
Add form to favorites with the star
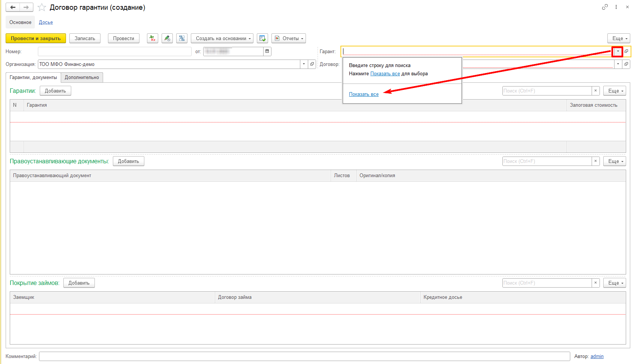coord(42,7)
